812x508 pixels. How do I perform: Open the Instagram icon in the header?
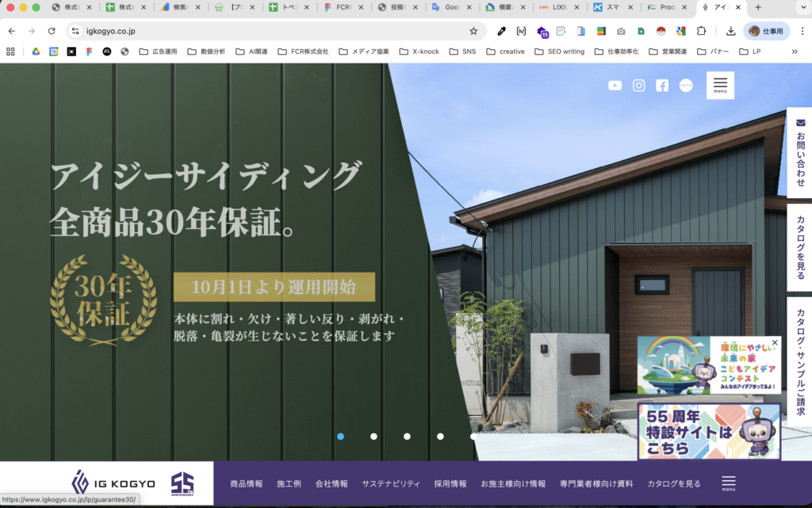pyautogui.click(x=638, y=85)
